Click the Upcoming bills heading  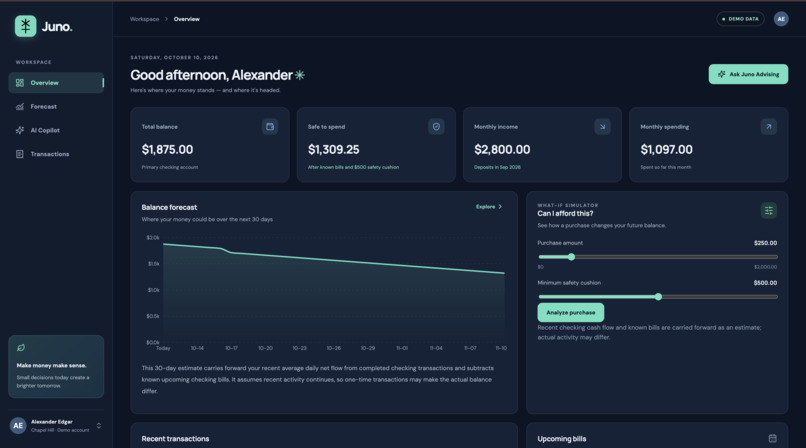coord(561,439)
